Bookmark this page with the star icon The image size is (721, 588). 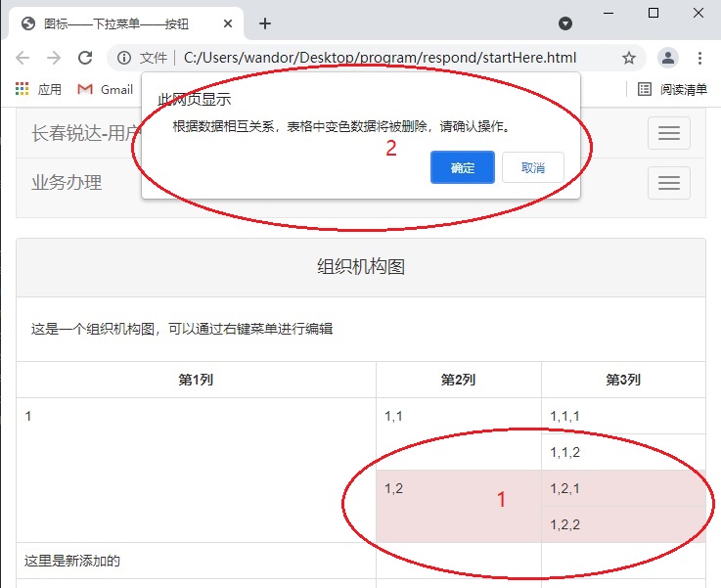(629, 58)
